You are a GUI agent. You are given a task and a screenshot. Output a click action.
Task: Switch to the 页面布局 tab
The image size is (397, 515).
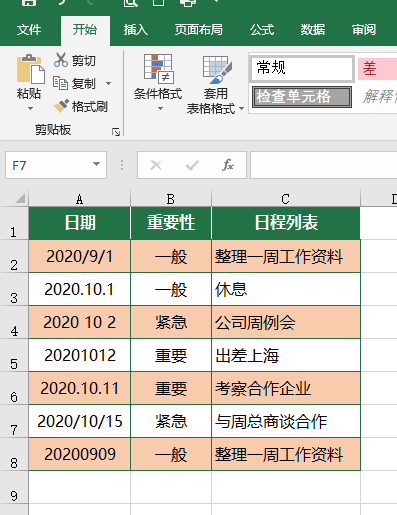(x=199, y=30)
